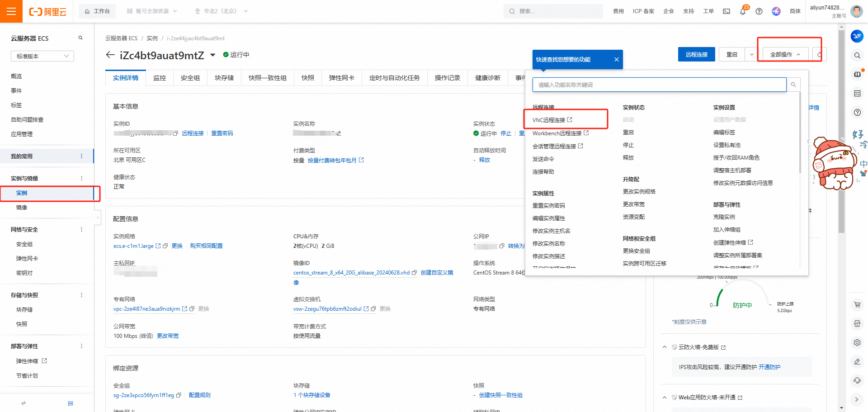Click the 开通防护 link

(769, 367)
